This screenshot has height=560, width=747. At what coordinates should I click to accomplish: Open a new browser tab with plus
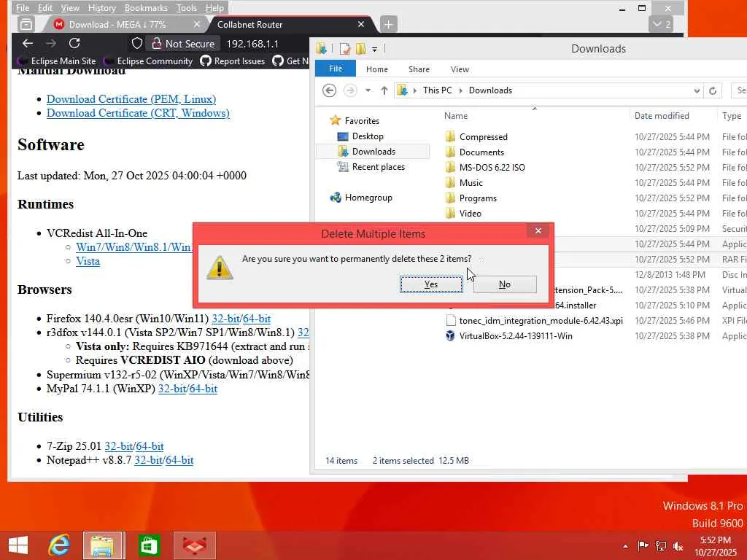pyautogui.click(x=389, y=24)
